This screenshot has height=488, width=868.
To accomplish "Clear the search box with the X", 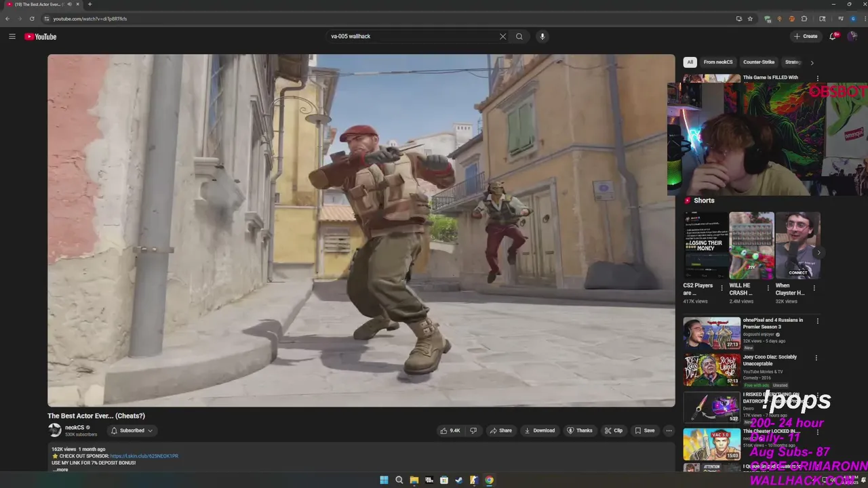I will click(x=502, y=37).
